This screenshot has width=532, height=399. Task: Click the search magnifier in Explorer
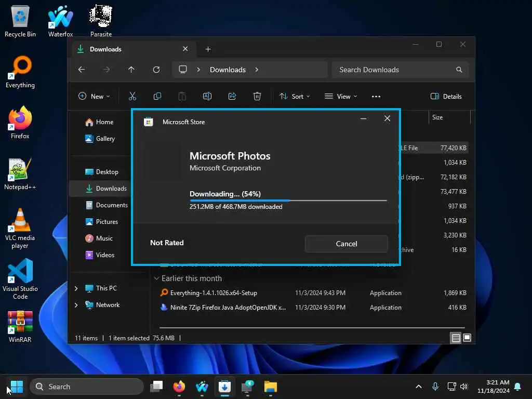coord(459,70)
